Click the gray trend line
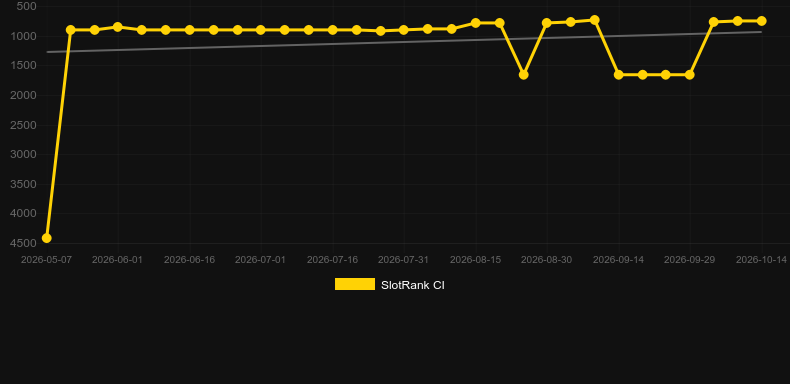The height and width of the screenshot is (384, 790). coord(403,42)
